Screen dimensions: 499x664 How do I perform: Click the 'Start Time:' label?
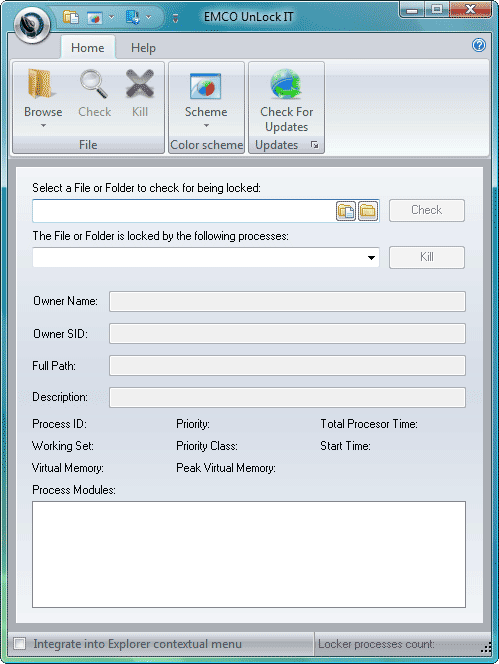point(345,446)
